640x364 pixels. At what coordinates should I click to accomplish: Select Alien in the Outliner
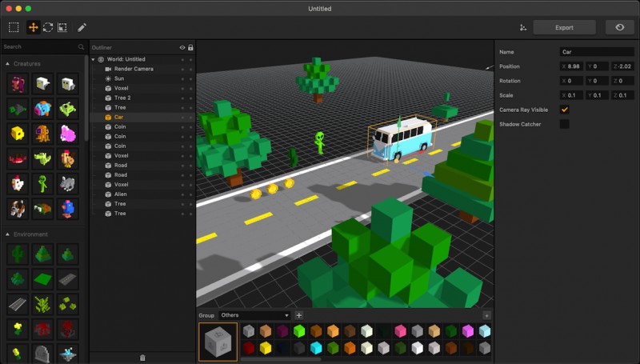click(121, 194)
